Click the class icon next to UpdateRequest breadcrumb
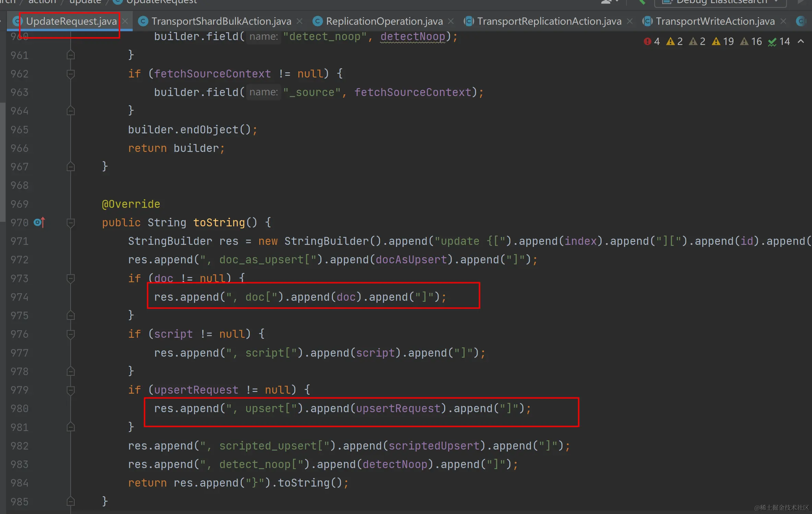 (118, 2)
